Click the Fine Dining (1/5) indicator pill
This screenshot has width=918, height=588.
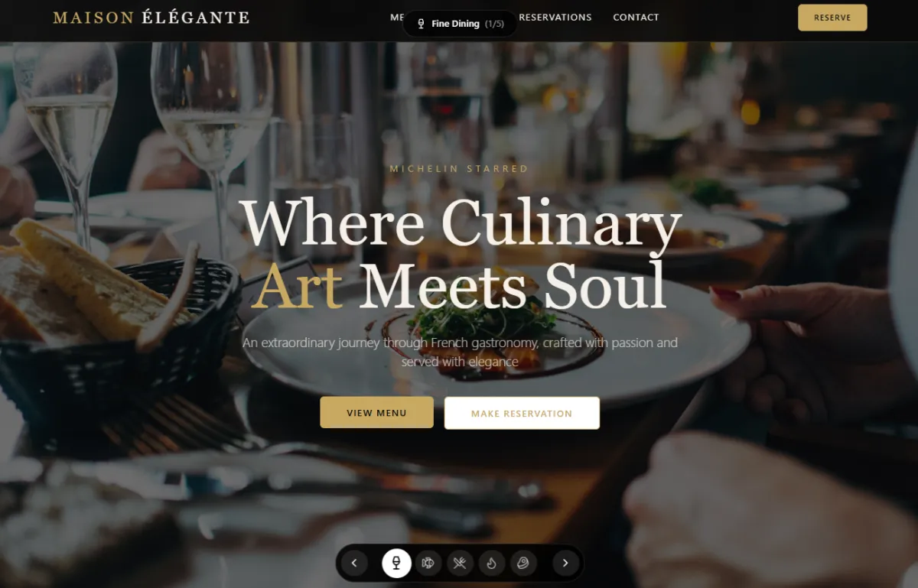coord(460,24)
